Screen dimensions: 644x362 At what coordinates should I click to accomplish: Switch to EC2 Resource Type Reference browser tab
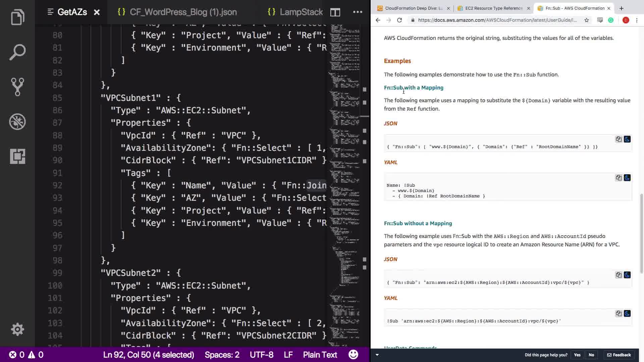click(493, 8)
